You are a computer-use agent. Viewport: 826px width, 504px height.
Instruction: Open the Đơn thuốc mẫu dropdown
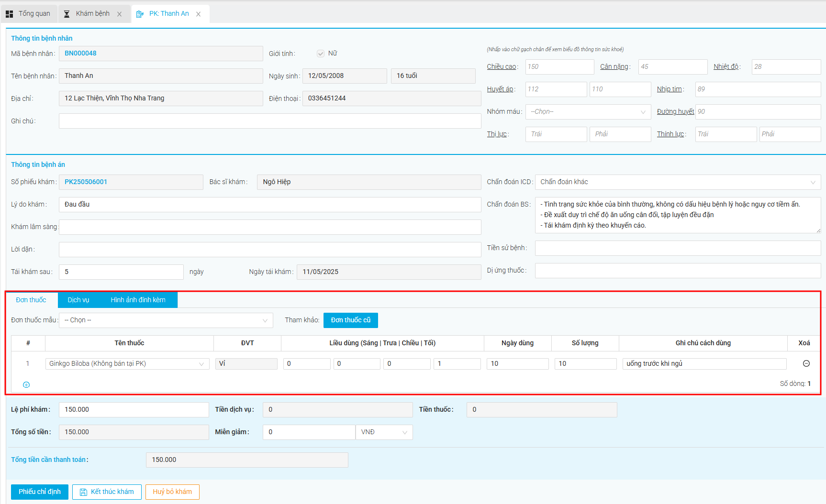click(x=166, y=320)
